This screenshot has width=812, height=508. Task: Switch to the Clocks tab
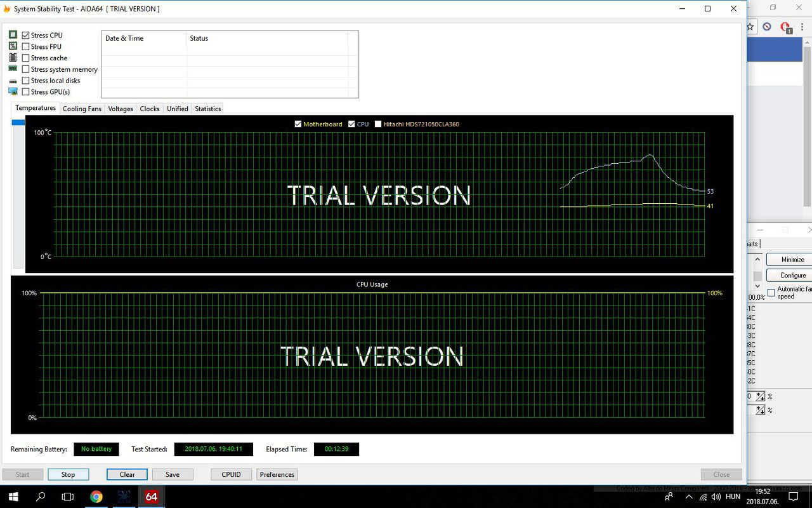pyautogui.click(x=150, y=109)
